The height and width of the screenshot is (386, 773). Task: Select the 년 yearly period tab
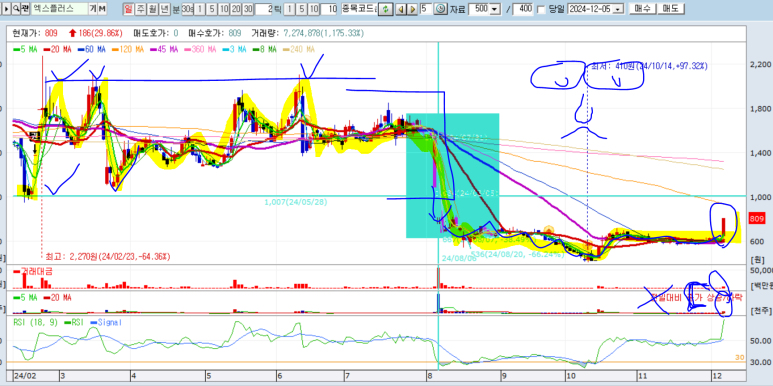point(165,9)
